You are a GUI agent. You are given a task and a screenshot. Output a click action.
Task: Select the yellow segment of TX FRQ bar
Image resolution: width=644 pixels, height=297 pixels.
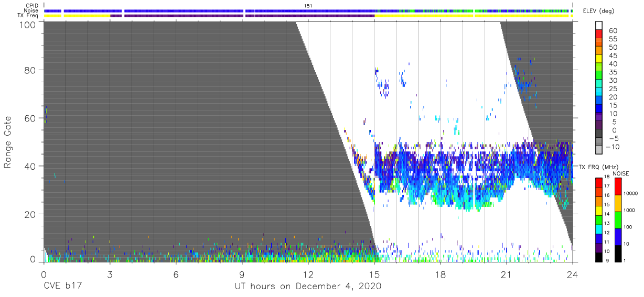tap(599, 210)
